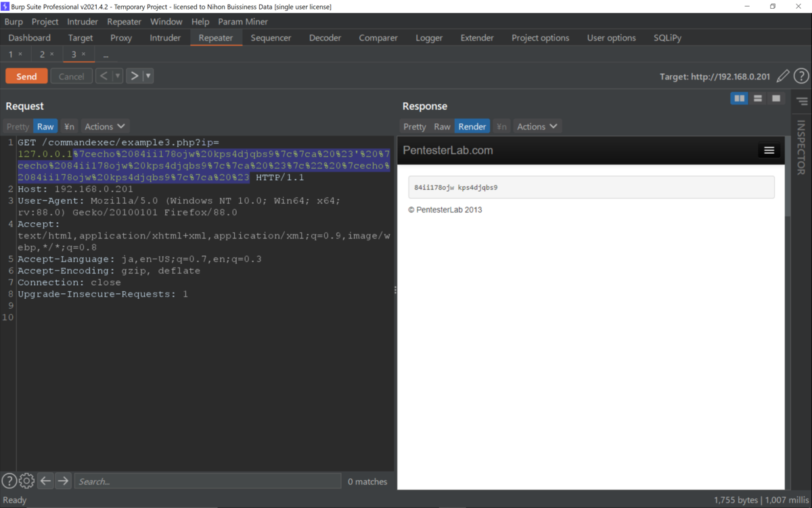Image resolution: width=812 pixels, height=508 pixels.
Task: Go to previous search match arrow
Action: pos(45,481)
